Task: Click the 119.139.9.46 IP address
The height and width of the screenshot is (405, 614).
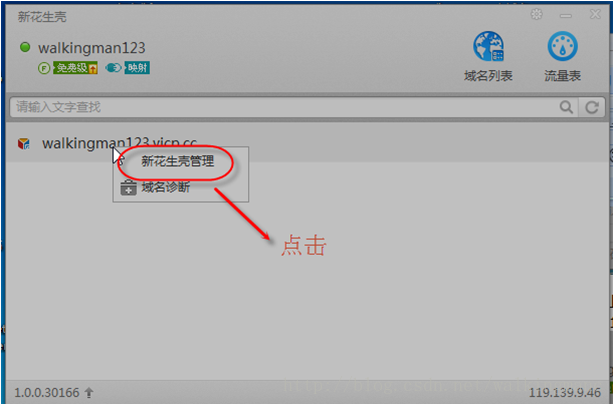Action: 565,392
